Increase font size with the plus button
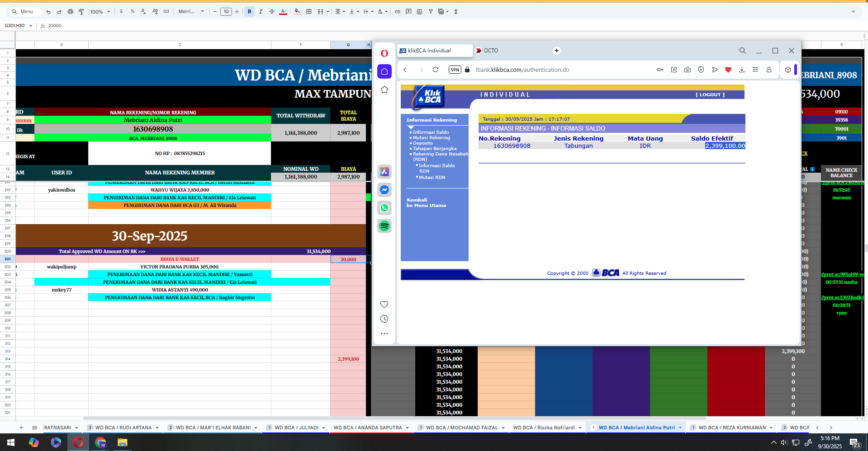 237,12
